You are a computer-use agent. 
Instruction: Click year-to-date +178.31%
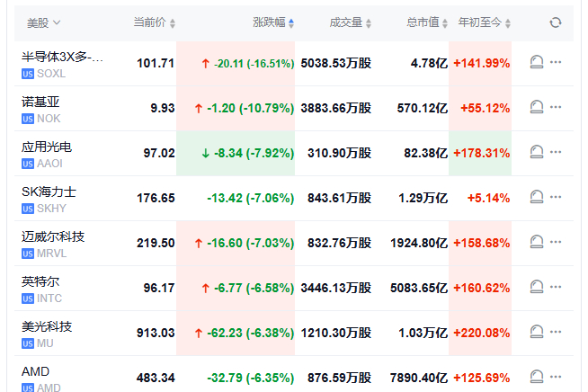(x=482, y=153)
